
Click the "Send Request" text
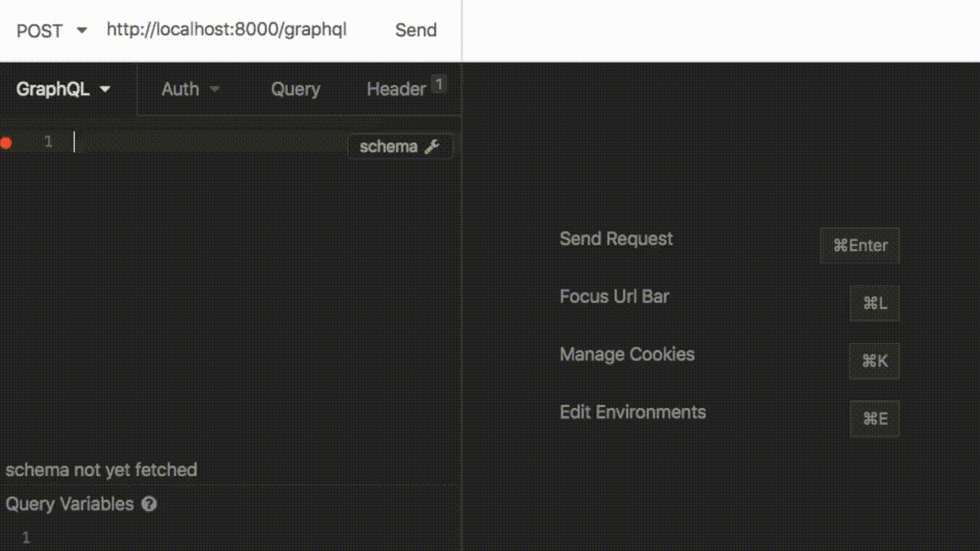point(616,239)
